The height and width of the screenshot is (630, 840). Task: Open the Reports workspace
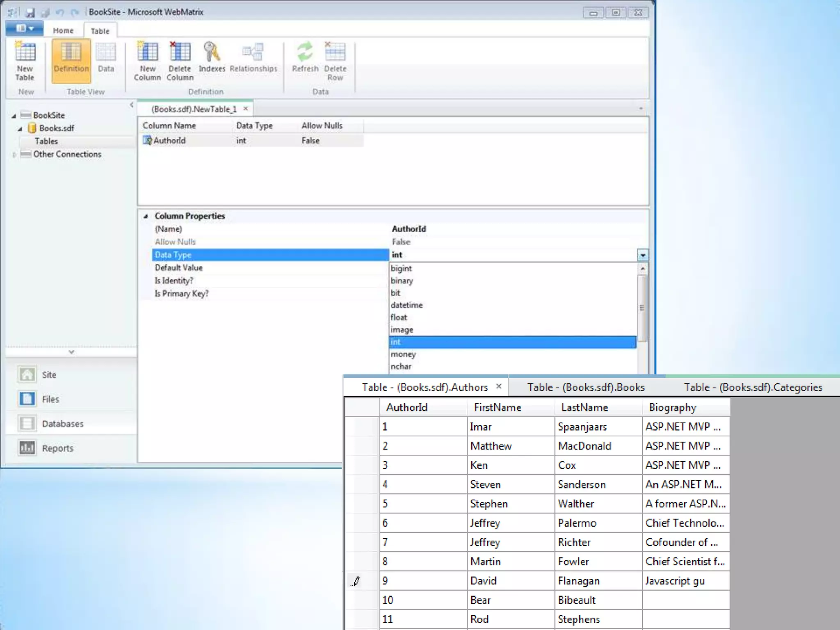[57, 448]
